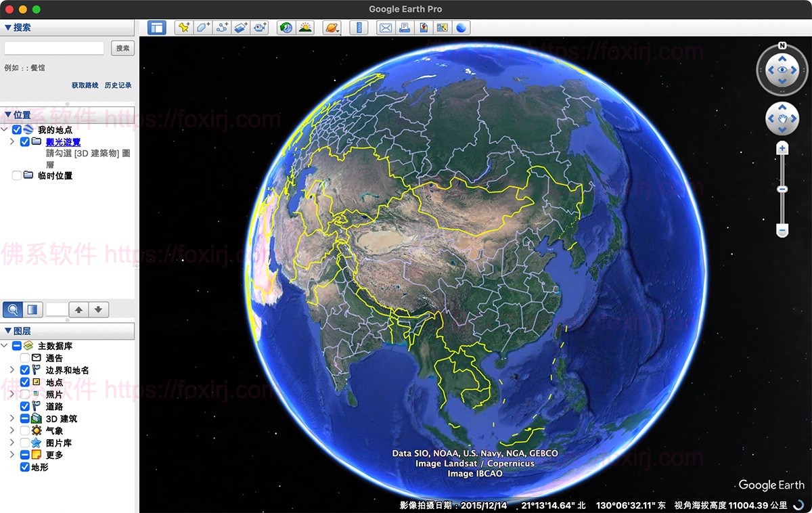Image resolution: width=812 pixels, height=513 pixels.
Task: Click the zoom slider on the right
Action: 782,188
